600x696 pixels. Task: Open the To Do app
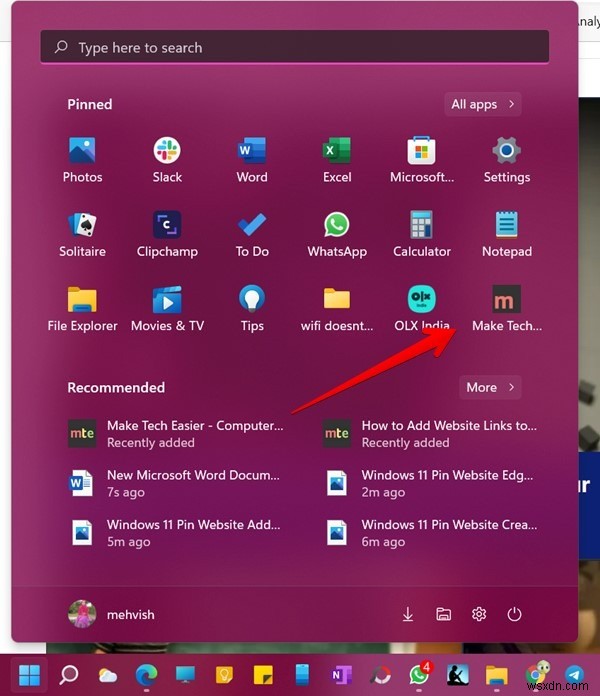(x=252, y=234)
